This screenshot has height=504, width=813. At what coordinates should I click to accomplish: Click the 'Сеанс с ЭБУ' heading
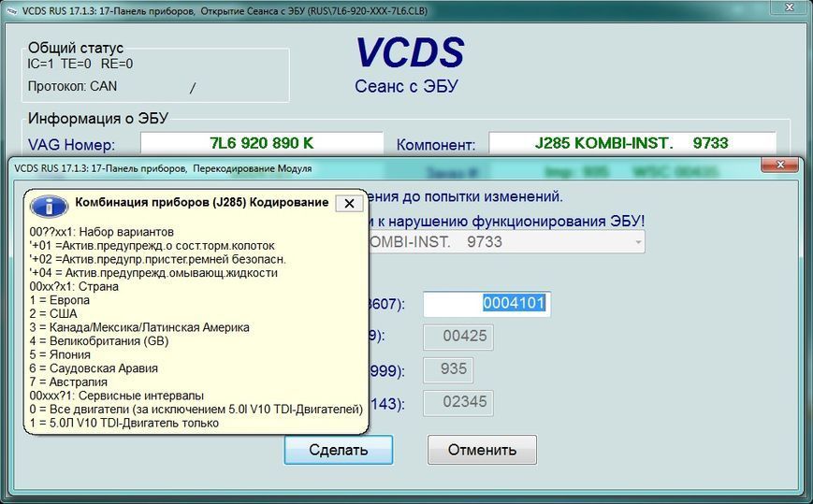point(406,86)
